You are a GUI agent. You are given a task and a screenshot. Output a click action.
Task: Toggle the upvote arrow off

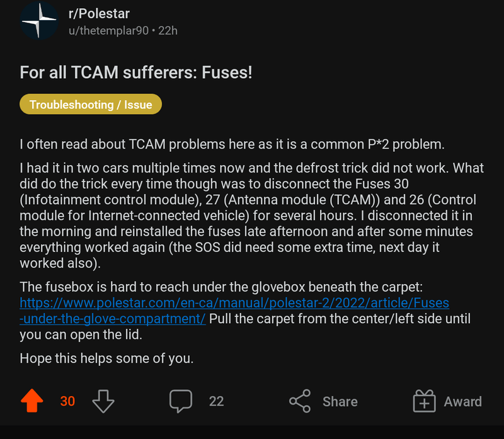tap(32, 401)
